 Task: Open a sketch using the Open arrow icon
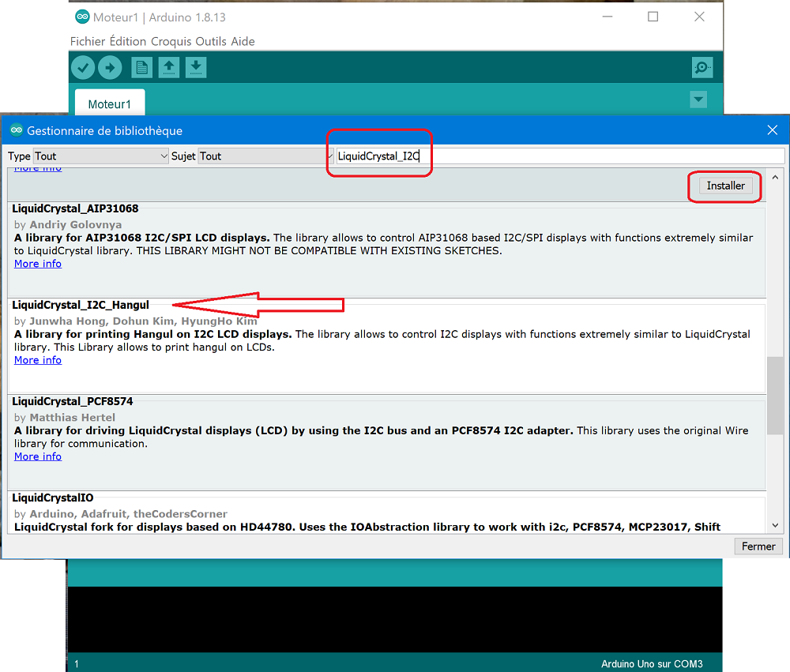169,67
